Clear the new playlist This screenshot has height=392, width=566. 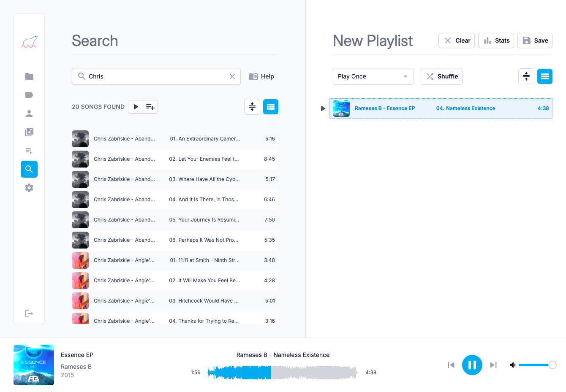[x=457, y=41]
